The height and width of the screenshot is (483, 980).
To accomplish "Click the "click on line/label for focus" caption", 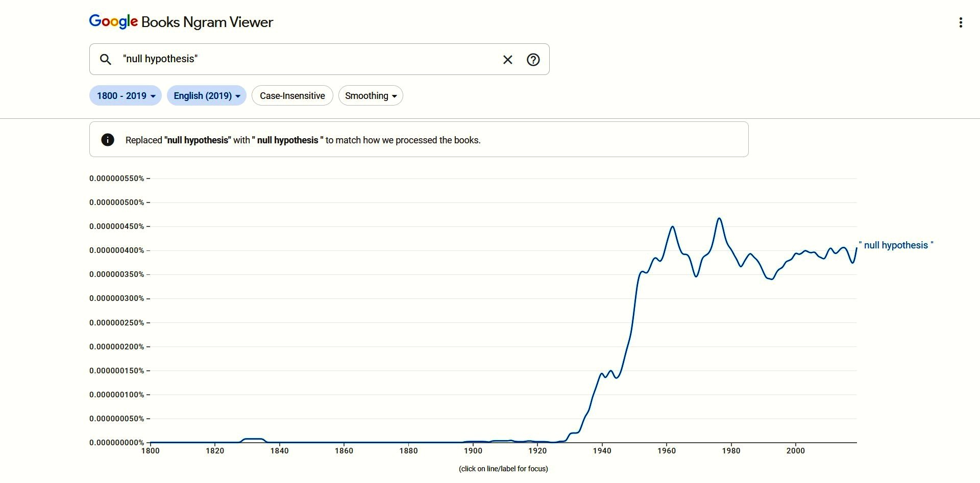I will click(503, 469).
